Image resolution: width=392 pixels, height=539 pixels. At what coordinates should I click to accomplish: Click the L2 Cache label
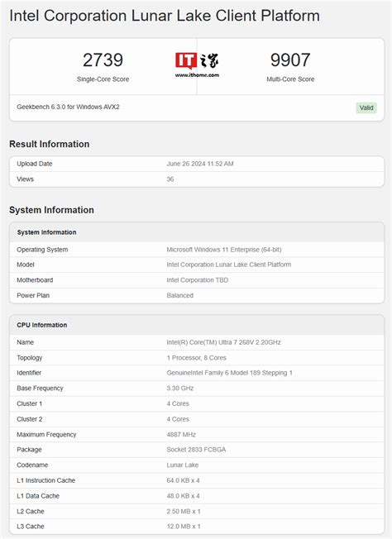(x=31, y=512)
